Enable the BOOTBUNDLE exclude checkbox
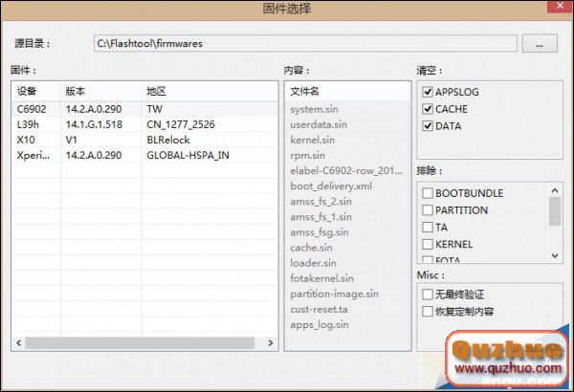 pos(428,193)
